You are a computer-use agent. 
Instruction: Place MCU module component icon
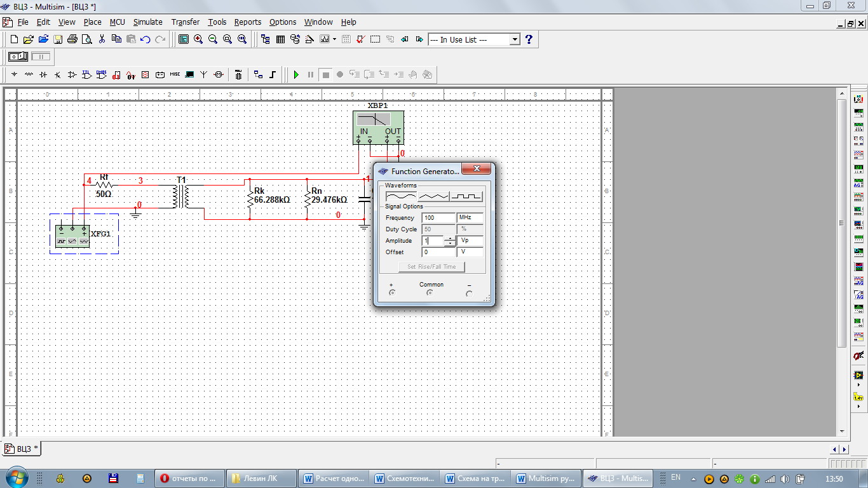point(238,74)
